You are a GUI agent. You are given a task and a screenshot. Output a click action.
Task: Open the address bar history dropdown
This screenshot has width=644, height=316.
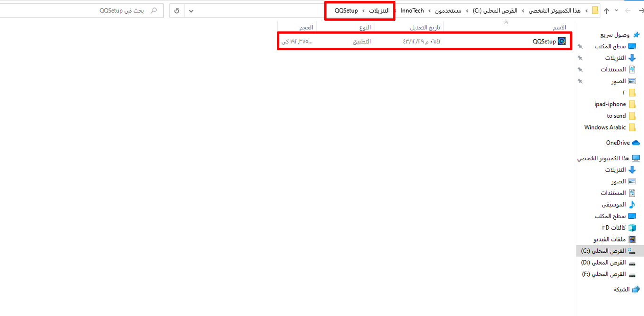[191, 10]
